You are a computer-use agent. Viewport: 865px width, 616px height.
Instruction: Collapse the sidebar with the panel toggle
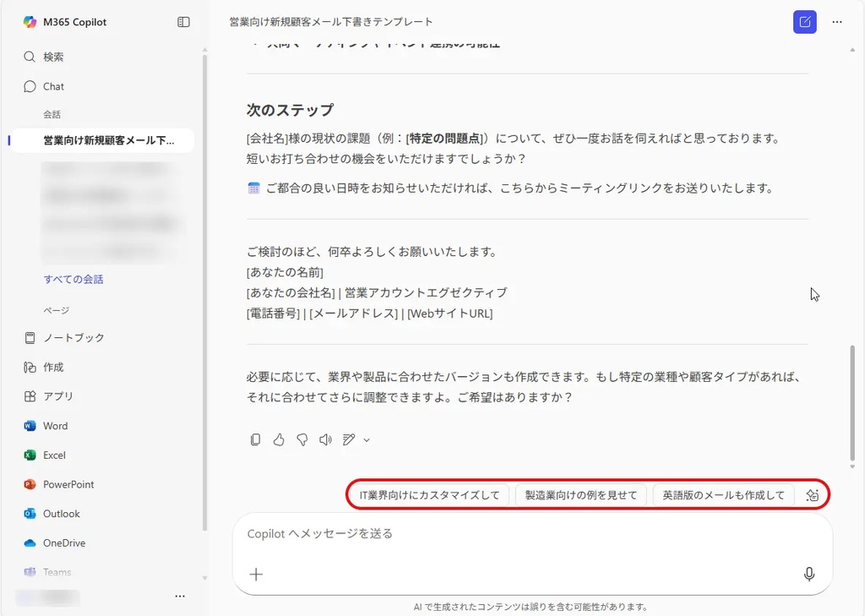pos(183,22)
